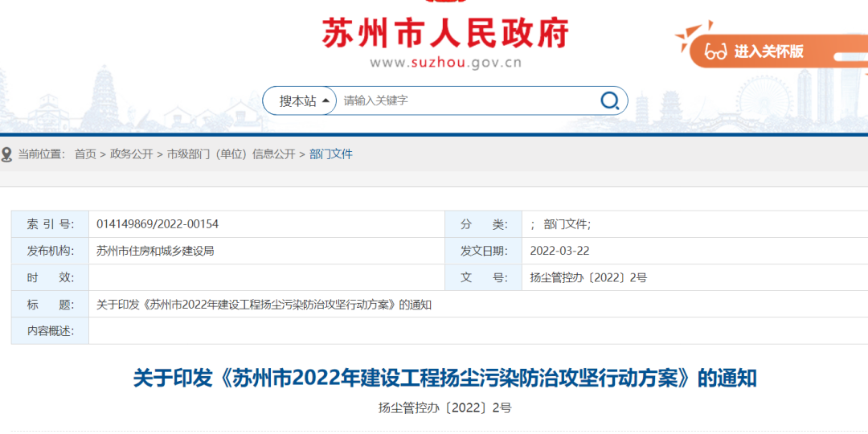Click the document number below the headline
868x434 pixels.
tap(445, 408)
